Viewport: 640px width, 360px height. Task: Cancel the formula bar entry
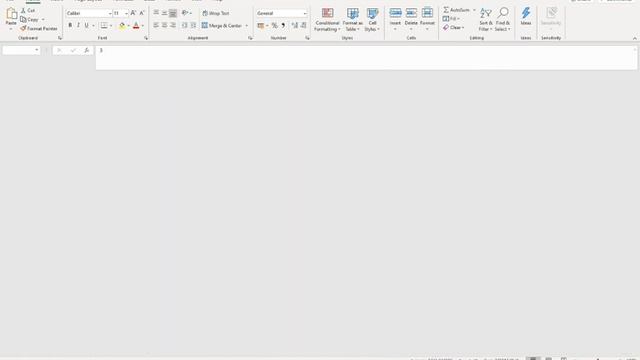59,50
